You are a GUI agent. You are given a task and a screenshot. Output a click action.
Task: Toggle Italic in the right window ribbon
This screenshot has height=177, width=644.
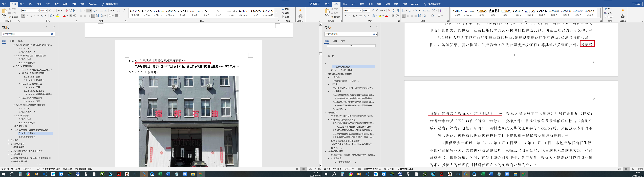click(350, 16)
